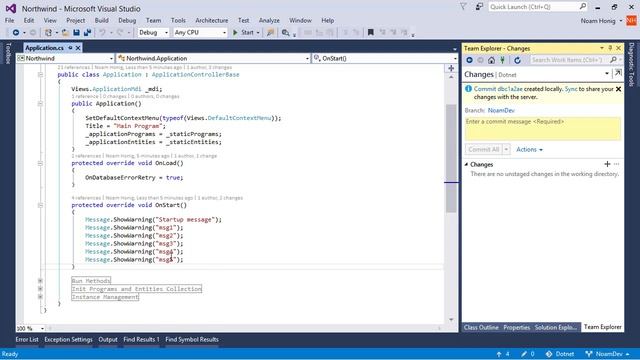Viewport: 640px width, 360px height.
Task: Click the plus icon to stage all Changes
Action: tap(607, 164)
